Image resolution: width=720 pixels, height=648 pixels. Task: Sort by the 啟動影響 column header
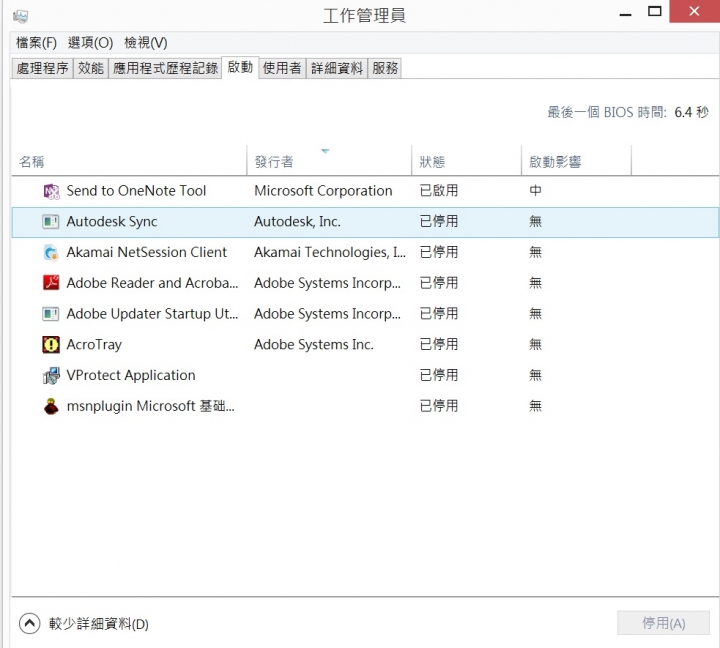576,161
